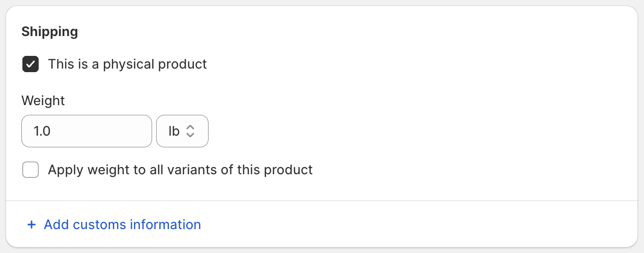Screen dimensions: 644x253
Task: Toggle via the "This is a physical product" label
Action: (x=127, y=64)
